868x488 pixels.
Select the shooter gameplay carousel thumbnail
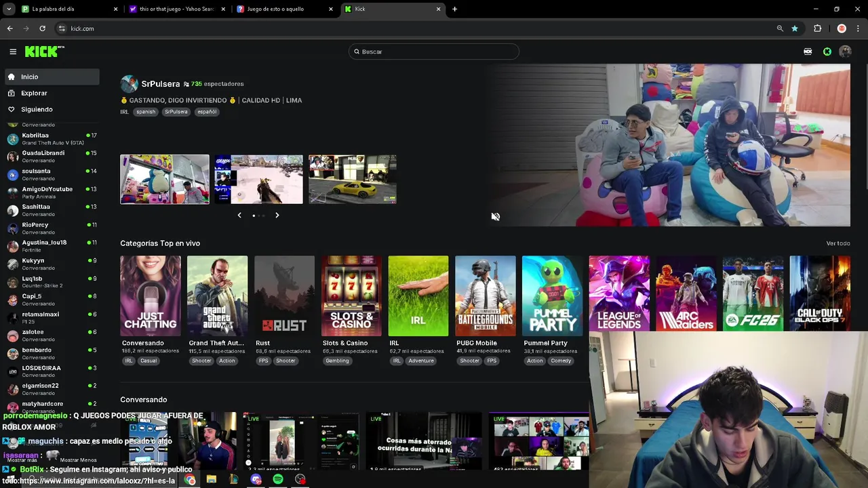[x=258, y=179]
